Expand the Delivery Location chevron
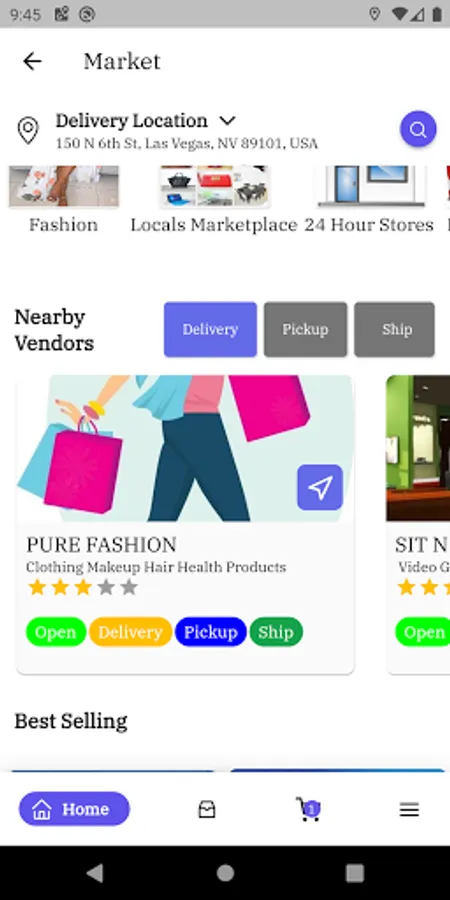The image size is (450, 900). [x=227, y=121]
